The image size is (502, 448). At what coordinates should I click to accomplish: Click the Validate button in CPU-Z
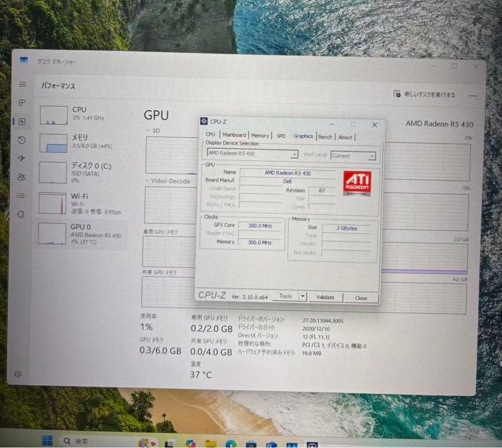[x=325, y=297]
